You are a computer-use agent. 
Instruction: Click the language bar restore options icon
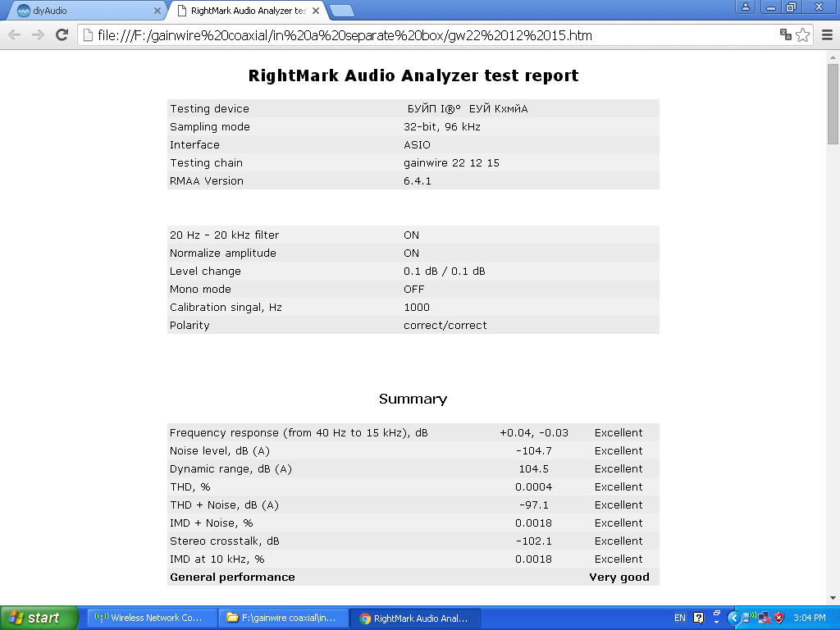(717, 614)
